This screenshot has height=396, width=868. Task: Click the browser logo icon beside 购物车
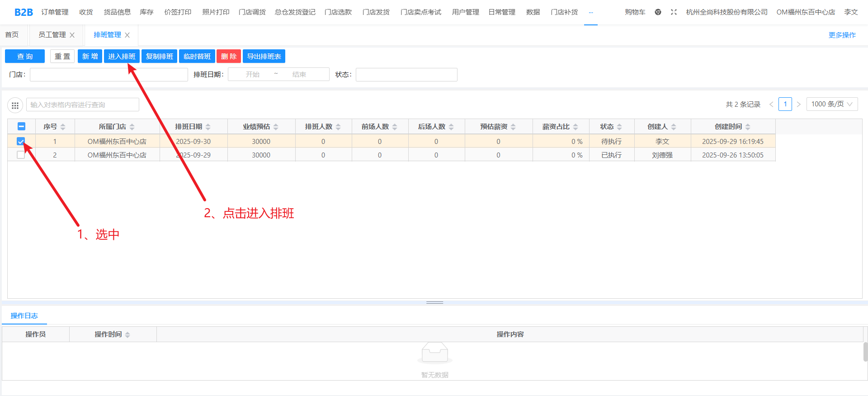pyautogui.click(x=658, y=12)
